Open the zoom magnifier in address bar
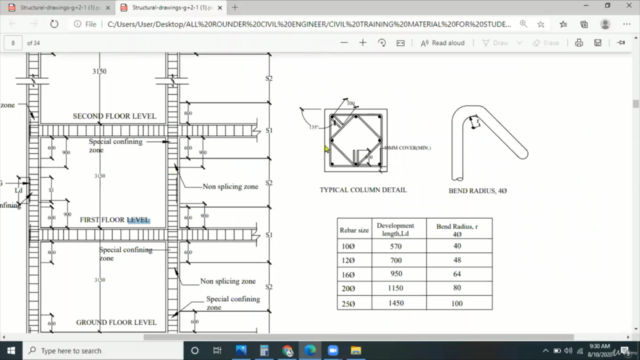 click(523, 24)
